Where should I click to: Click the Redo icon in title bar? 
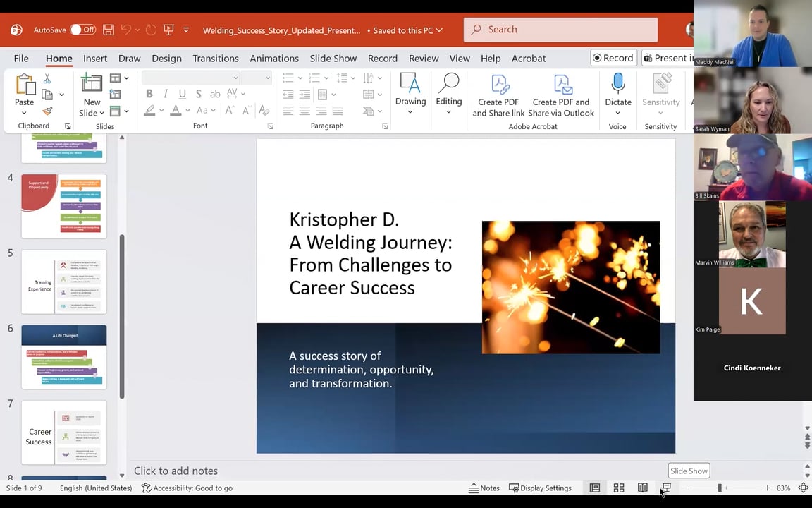[x=151, y=30]
